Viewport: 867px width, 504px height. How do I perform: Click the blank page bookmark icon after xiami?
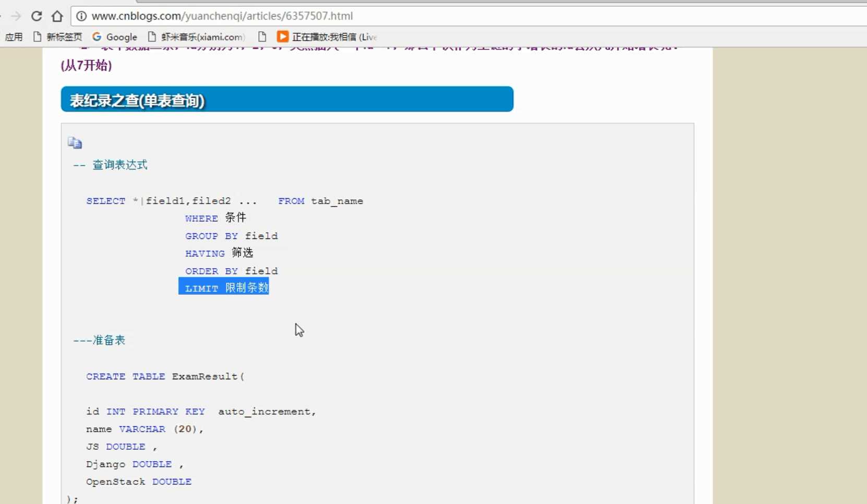click(x=262, y=37)
